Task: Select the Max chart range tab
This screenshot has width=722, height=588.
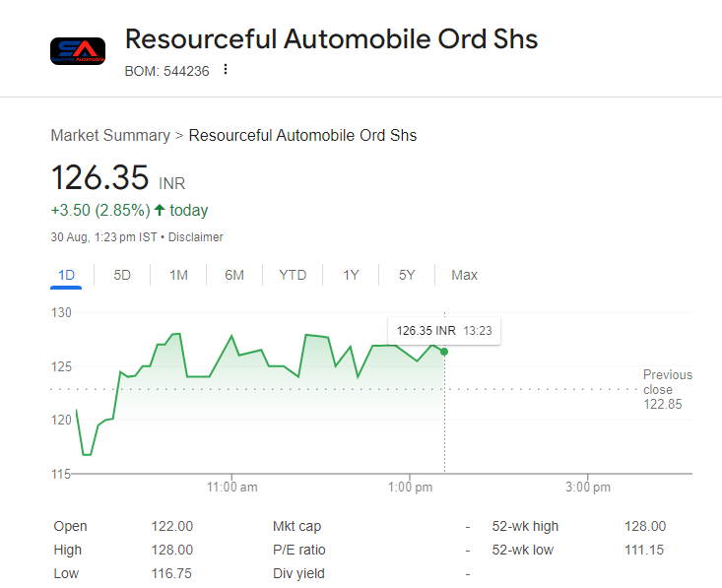Action: tap(464, 275)
